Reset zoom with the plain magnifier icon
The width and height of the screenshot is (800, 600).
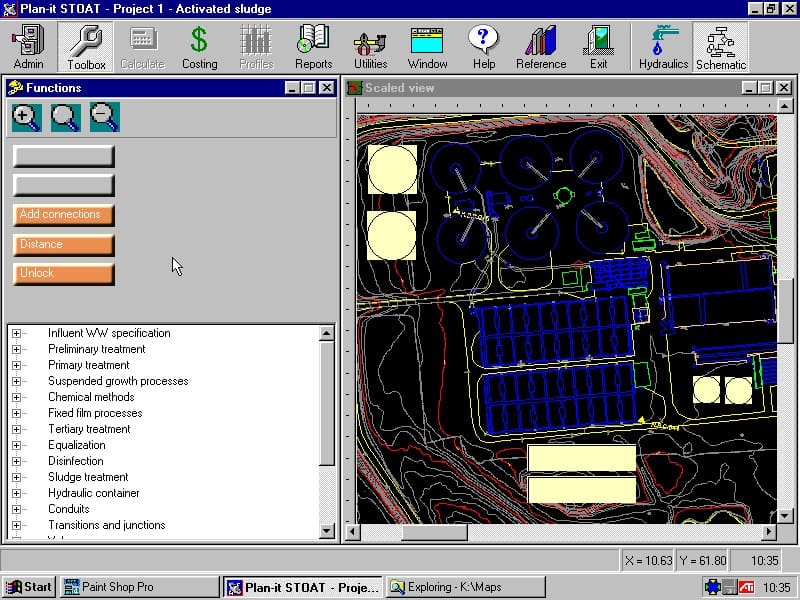(65, 117)
